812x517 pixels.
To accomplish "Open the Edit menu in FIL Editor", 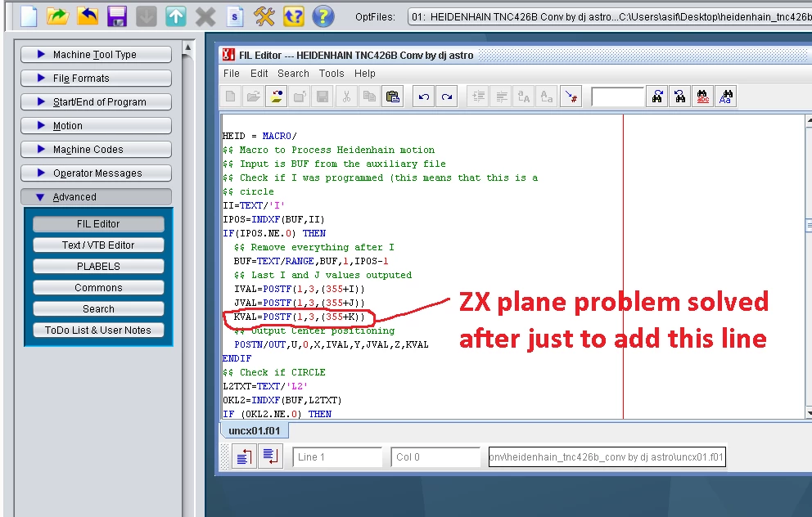I will tap(259, 74).
